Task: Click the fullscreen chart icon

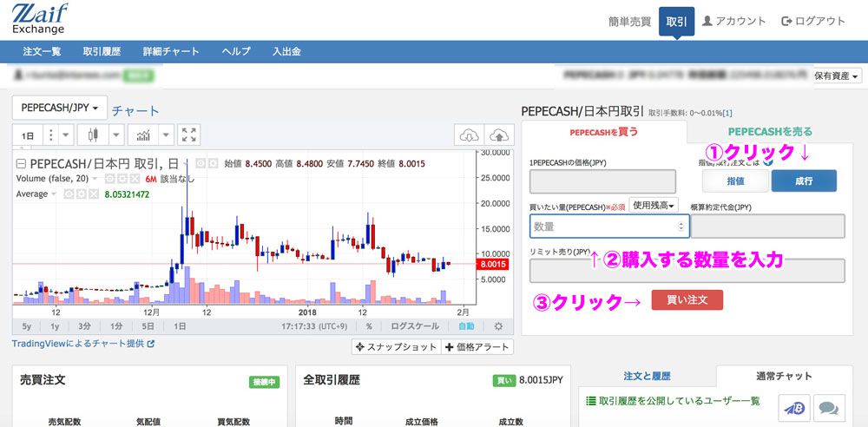Action: pos(189,135)
